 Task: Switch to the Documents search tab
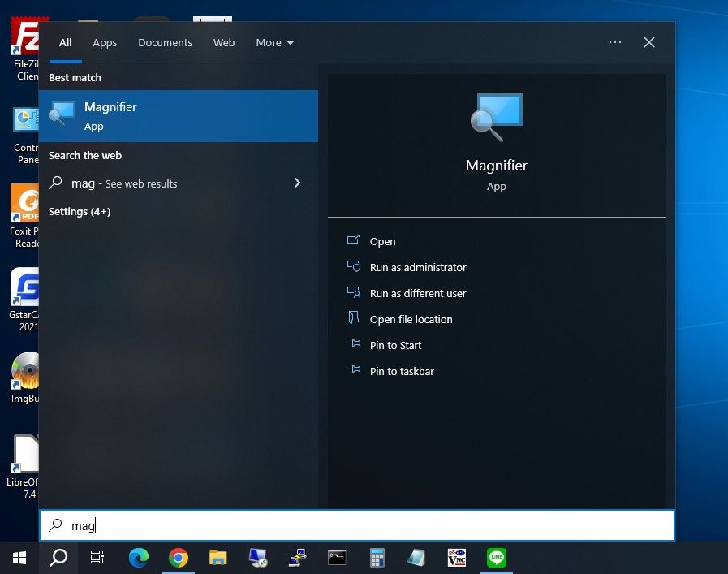[165, 43]
